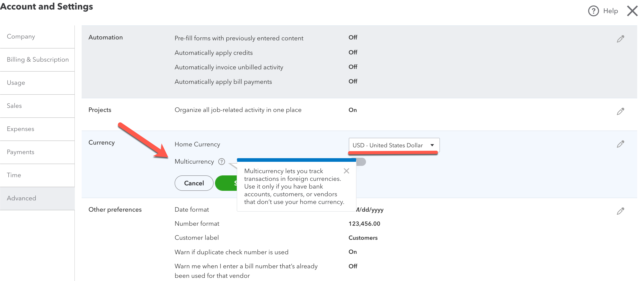Switch to the Payments tab

[x=20, y=152]
